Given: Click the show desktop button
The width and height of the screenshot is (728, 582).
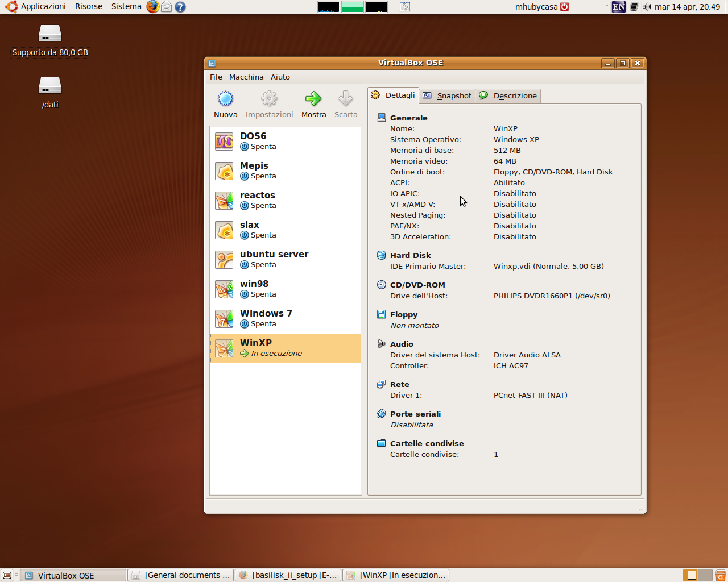Looking at the screenshot, I should tap(6, 575).
